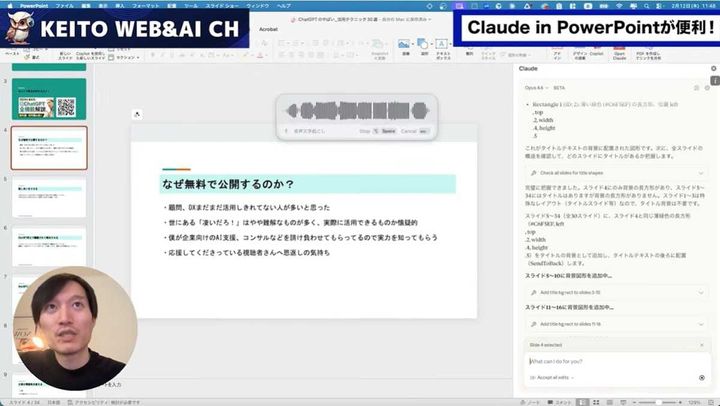This screenshot has height=406, width=720.
Task: Click bullet starting '応援してくださっている視聴者'
Action: (x=246, y=253)
